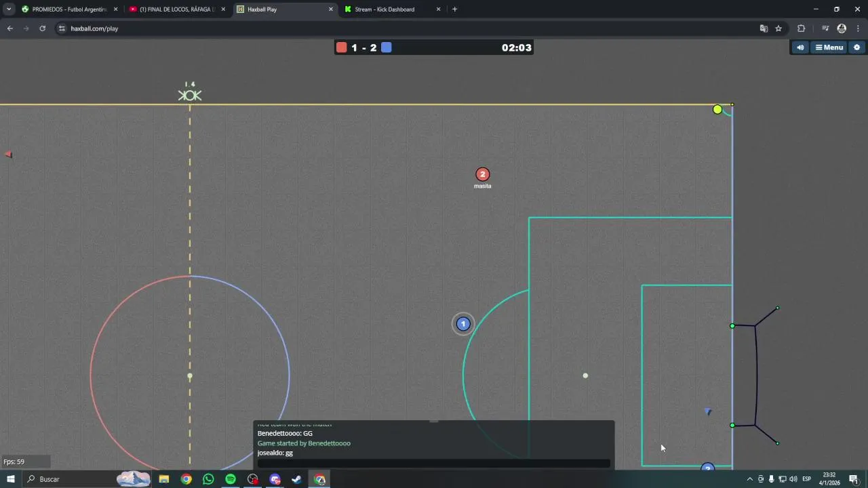868x488 pixels.
Task: Focus the chat input field
Action: pyautogui.click(x=433, y=464)
